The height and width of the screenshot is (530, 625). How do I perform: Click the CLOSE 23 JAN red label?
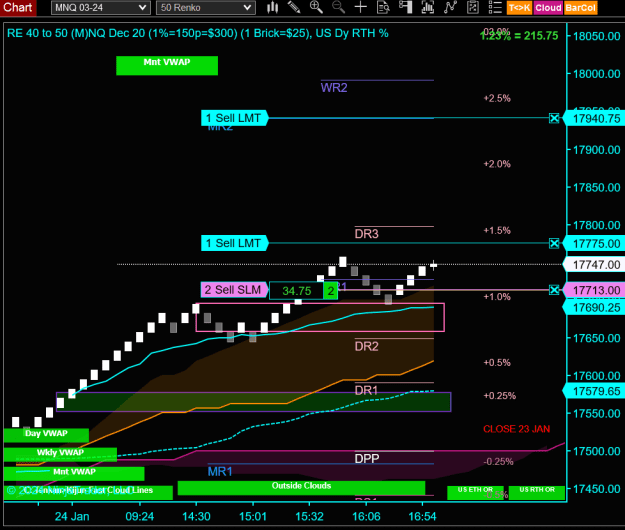pyautogui.click(x=517, y=429)
